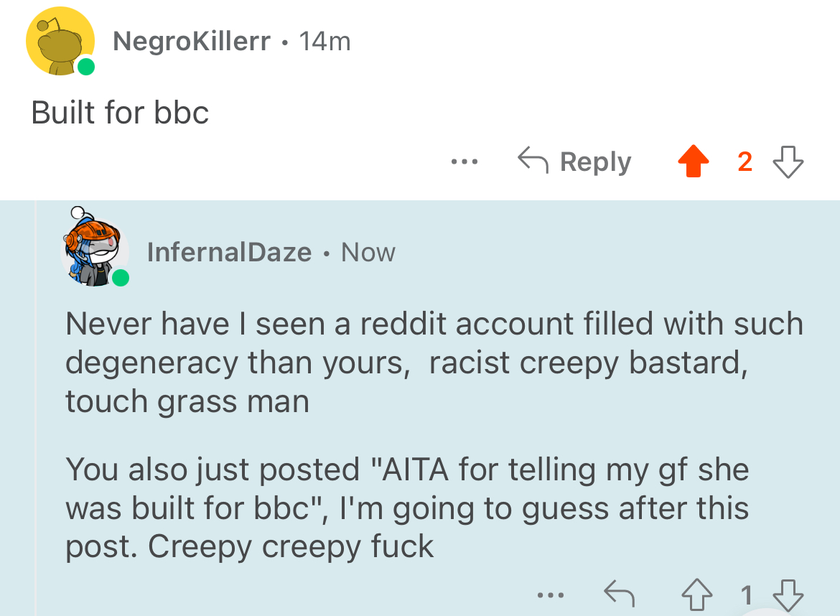Click the 14m timestamp on the top comment

pyautogui.click(x=325, y=41)
